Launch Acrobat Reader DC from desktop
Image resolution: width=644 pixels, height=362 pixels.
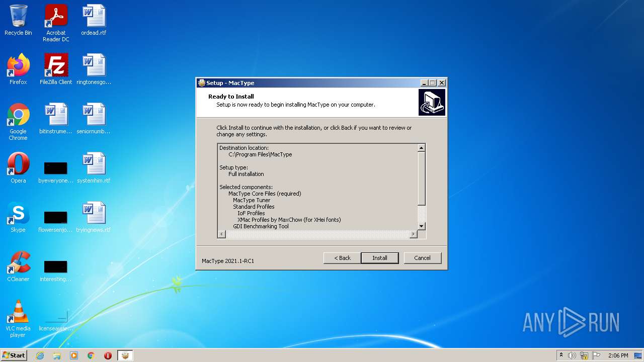(56, 23)
